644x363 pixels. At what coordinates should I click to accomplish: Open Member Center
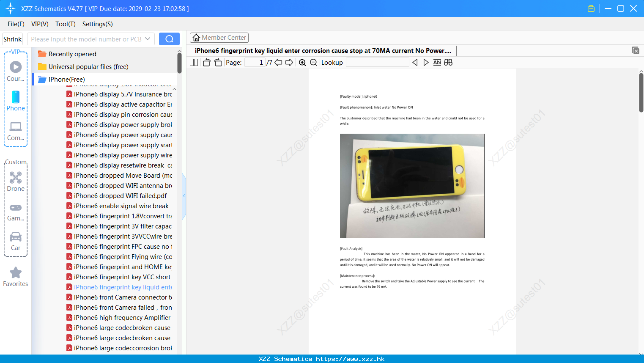point(219,38)
